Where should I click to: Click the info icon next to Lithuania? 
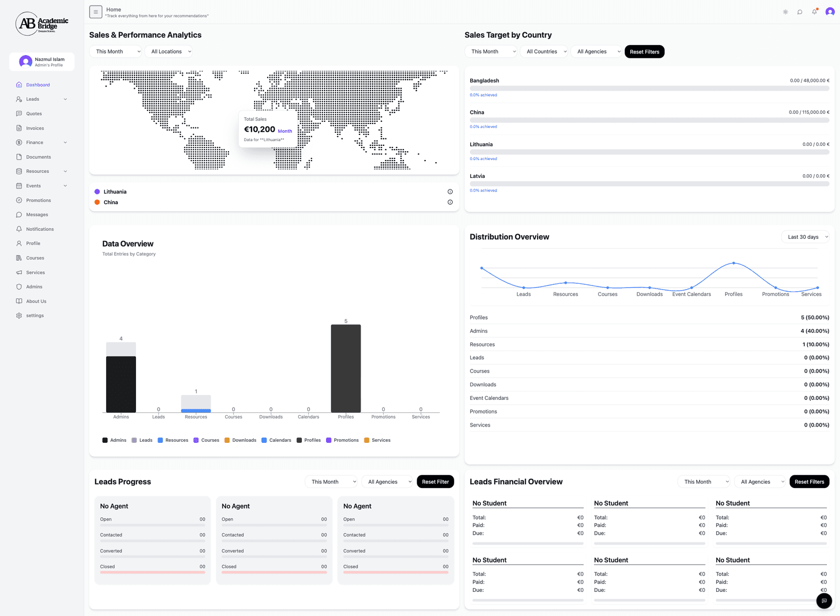450,192
